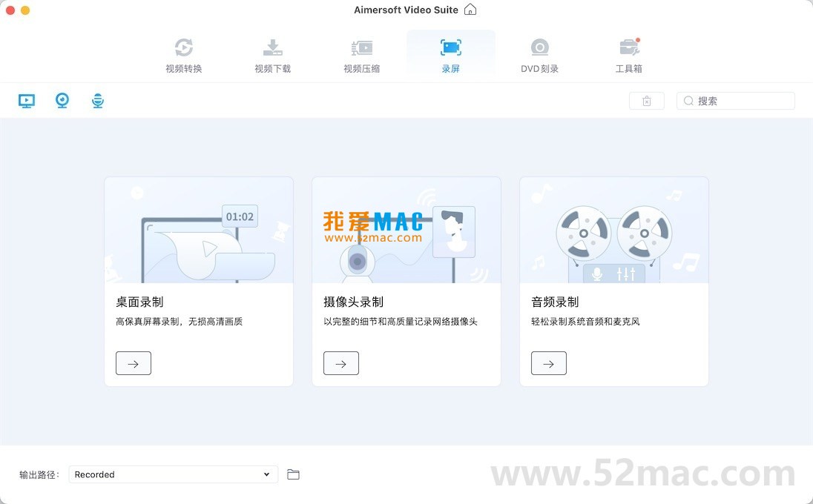Image resolution: width=813 pixels, height=504 pixels.
Task: Open the 视频转换 video converter tab
Action: tap(183, 56)
